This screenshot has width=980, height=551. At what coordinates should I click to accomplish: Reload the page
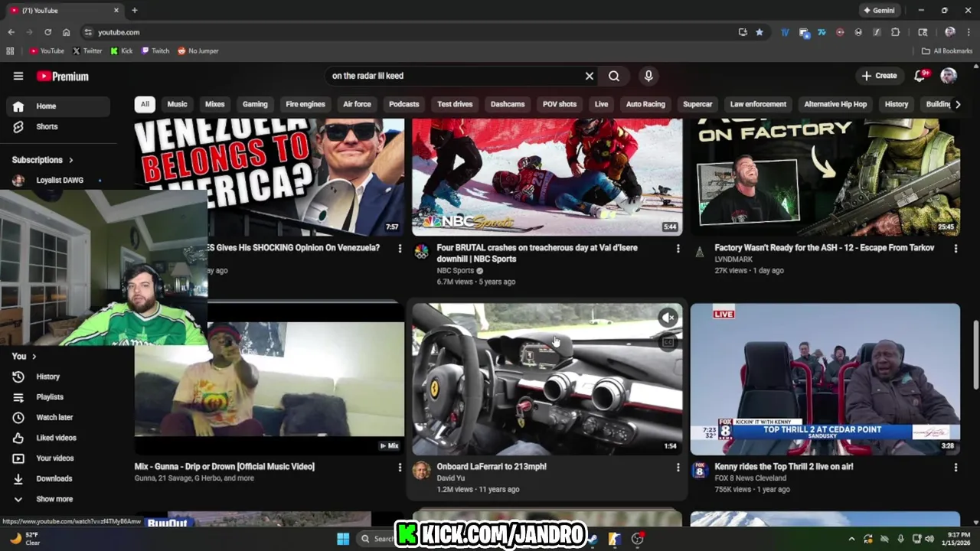tap(47, 32)
